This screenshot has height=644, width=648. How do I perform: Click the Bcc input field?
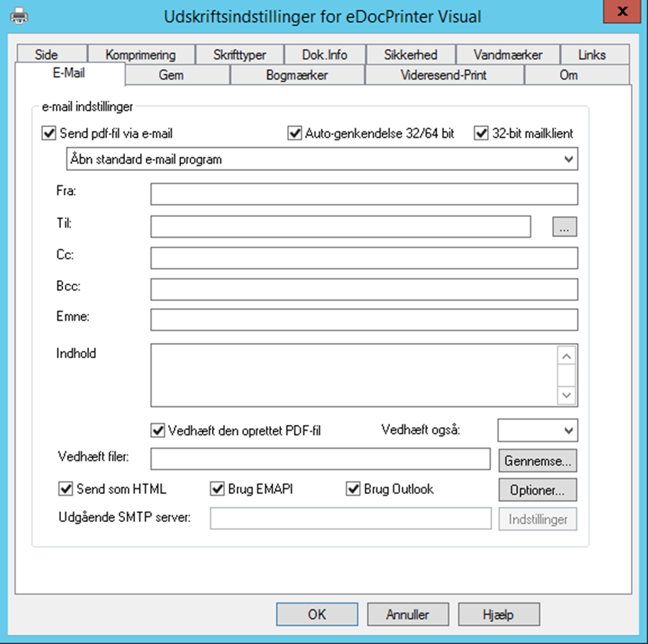pos(364,289)
